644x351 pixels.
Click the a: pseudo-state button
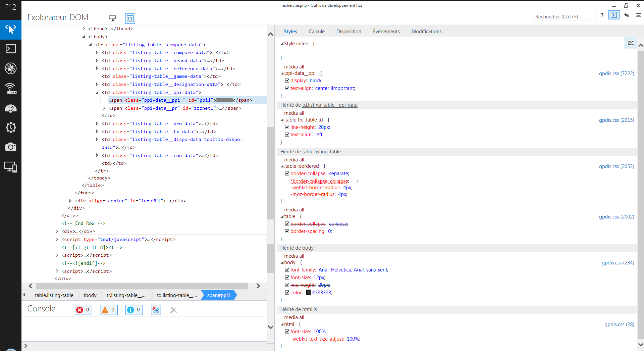pyautogui.click(x=631, y=43)
